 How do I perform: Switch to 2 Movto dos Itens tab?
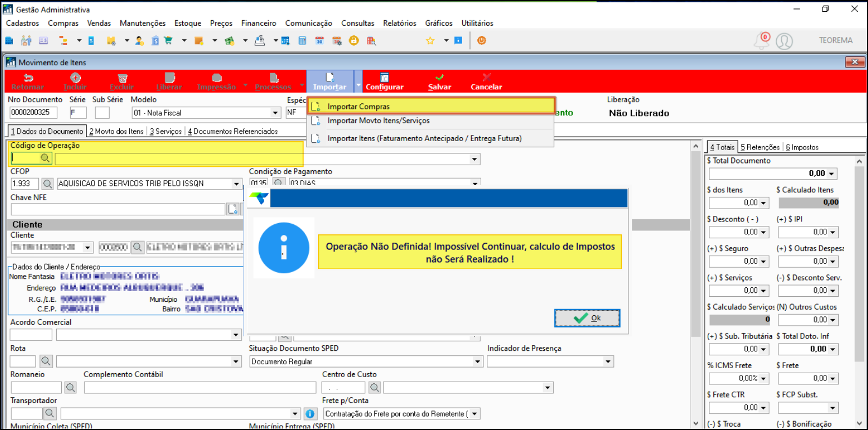116,131
